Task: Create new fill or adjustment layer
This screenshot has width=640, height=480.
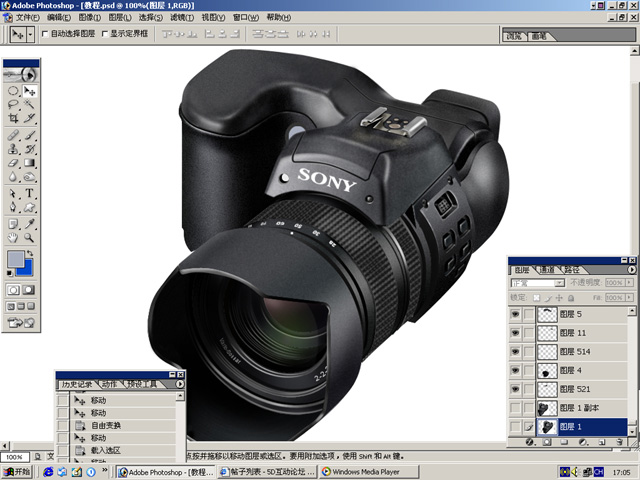Action: coord(583,442)
